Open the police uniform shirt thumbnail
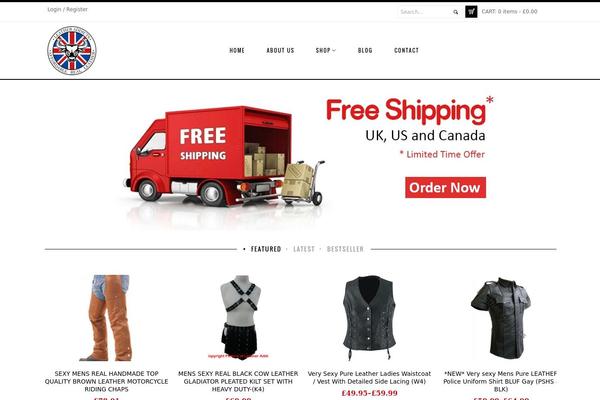 [x=501, y=318]
